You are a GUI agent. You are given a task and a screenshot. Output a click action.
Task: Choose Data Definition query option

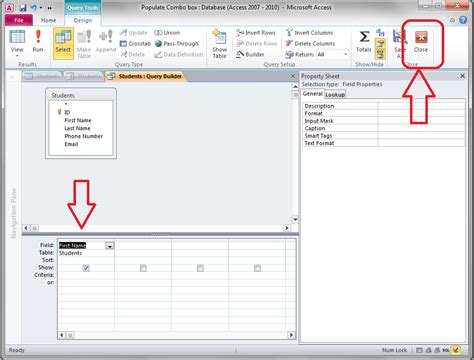(x=179, y=54)
